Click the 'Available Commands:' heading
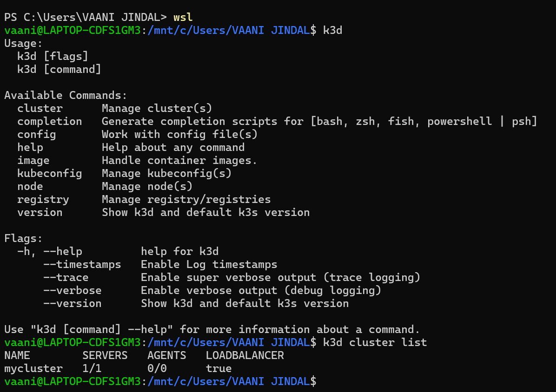This screenshot has height=392, width=556. [66, 95]
